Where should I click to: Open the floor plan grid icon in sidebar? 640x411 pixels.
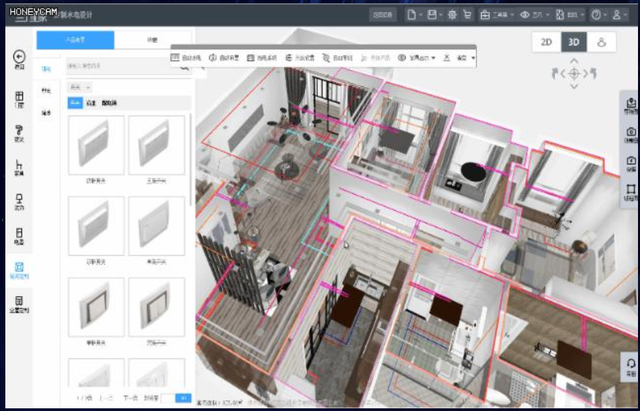tap(19, 96)
